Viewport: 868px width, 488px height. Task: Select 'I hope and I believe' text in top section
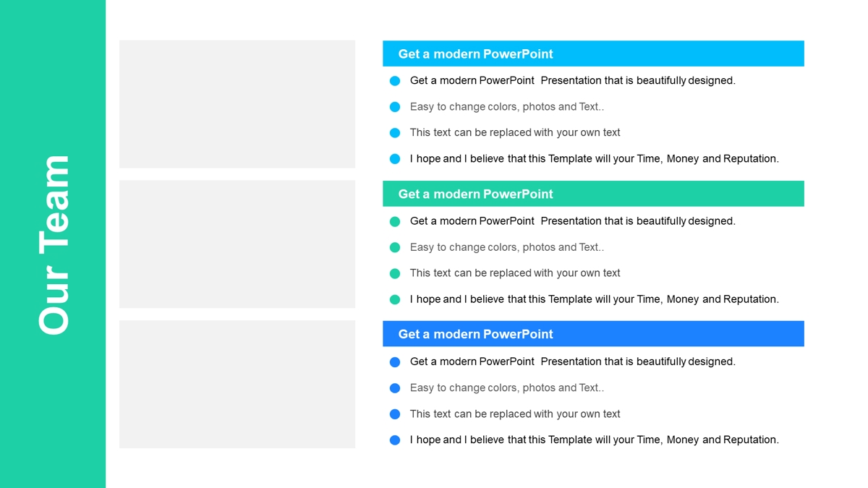457,158
